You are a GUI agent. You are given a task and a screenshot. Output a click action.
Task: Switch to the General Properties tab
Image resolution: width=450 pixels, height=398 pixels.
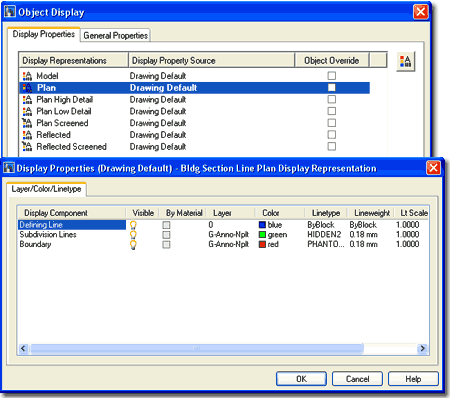pos(115,35)
